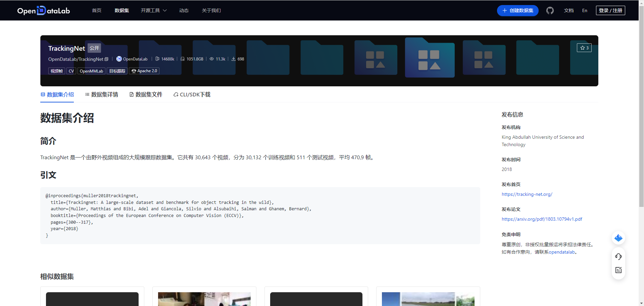
Task: Click the OpenMMLab tag
Action: point(91,71)
